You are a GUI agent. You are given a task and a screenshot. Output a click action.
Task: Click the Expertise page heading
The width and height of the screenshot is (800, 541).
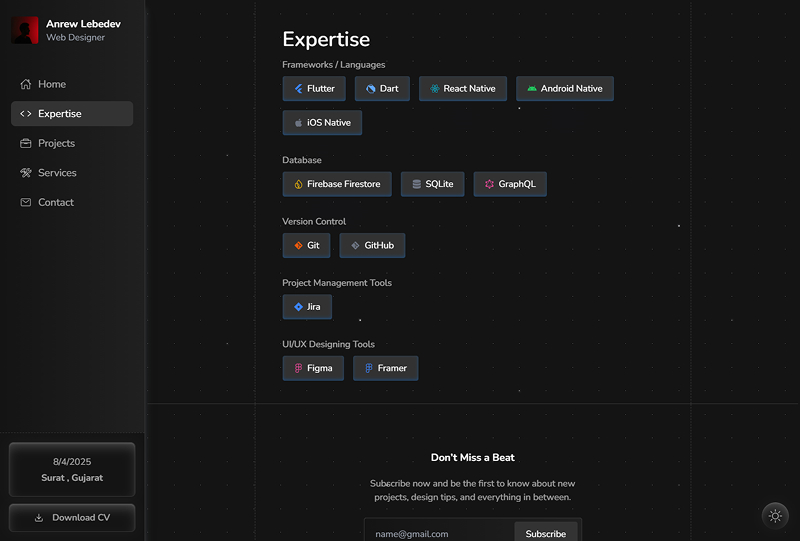326,39
